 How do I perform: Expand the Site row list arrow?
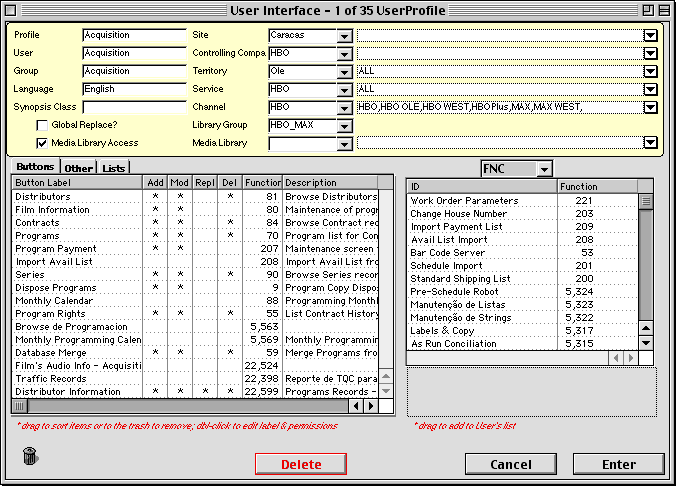pyautogui.click(x=651, y=35)
